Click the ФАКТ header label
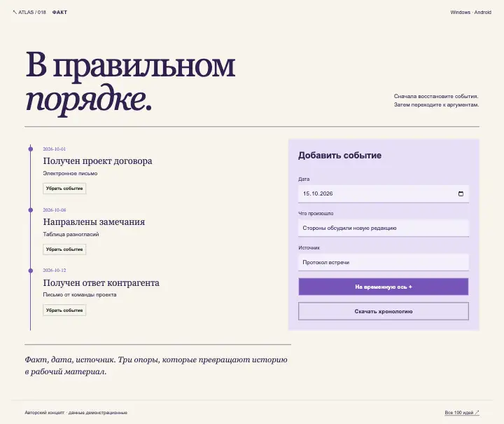The width and height of the screenshot is (504, 424). coord(59,12)
